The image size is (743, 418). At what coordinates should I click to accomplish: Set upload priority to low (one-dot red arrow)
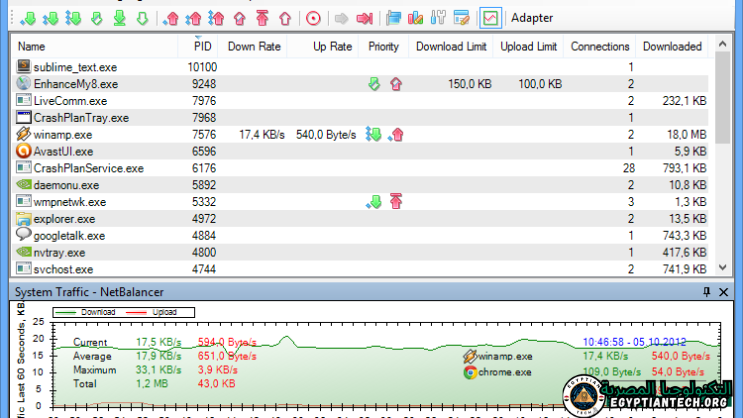click(x=171, y=18)
